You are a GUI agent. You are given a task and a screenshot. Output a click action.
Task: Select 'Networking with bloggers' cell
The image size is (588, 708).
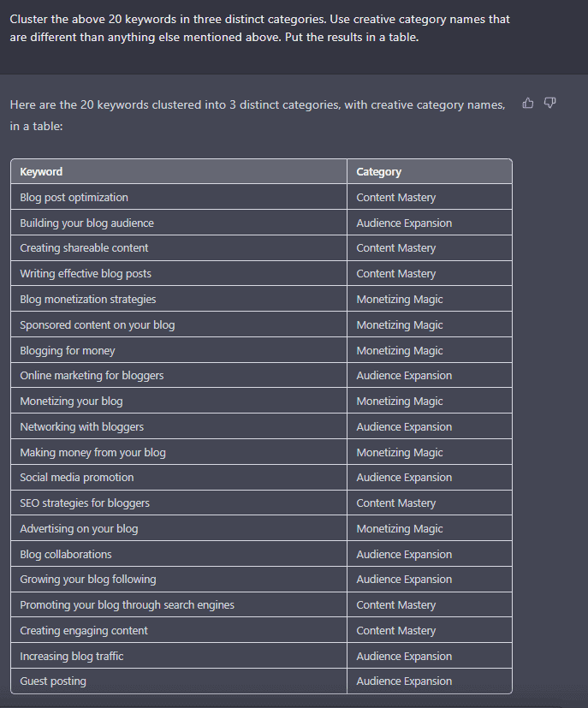coord(179,426)
